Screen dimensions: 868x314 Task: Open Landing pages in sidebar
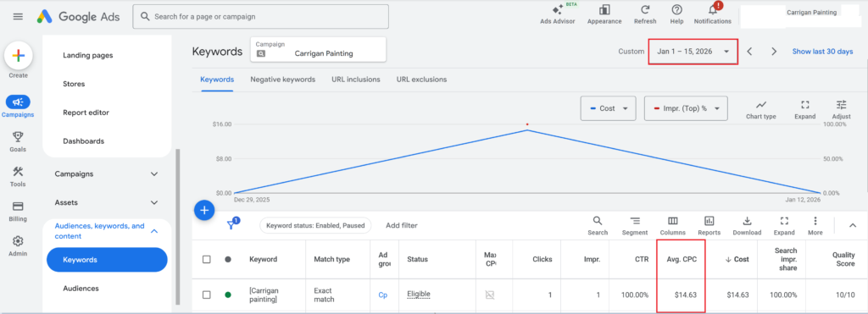[88, 55]
